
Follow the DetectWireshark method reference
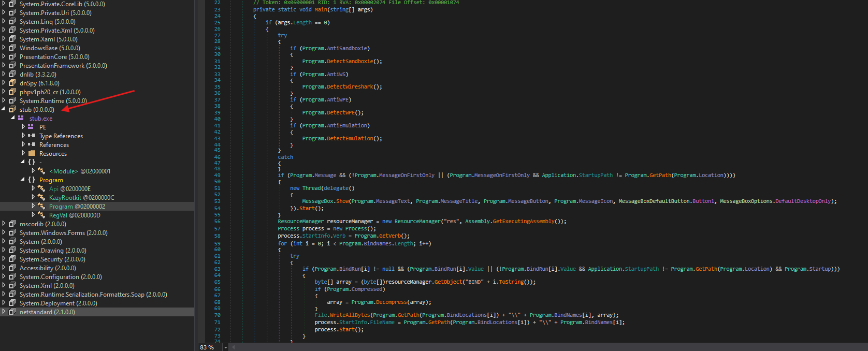pyautogui.click(x=350, y=87)
